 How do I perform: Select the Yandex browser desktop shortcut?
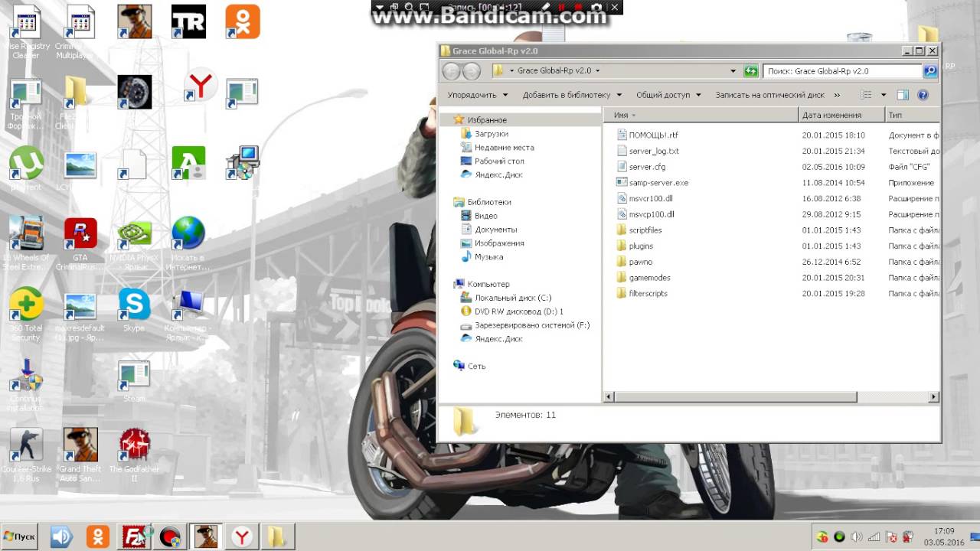(x=200, y=86)
